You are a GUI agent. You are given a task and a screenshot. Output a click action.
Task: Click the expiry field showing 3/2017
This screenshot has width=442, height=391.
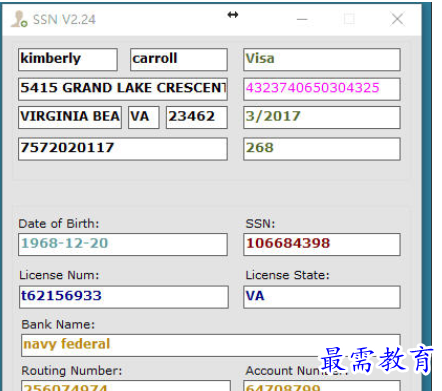(322, 117)
